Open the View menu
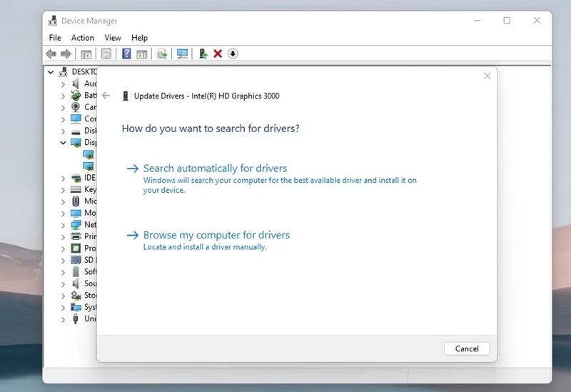 [113, 38]
